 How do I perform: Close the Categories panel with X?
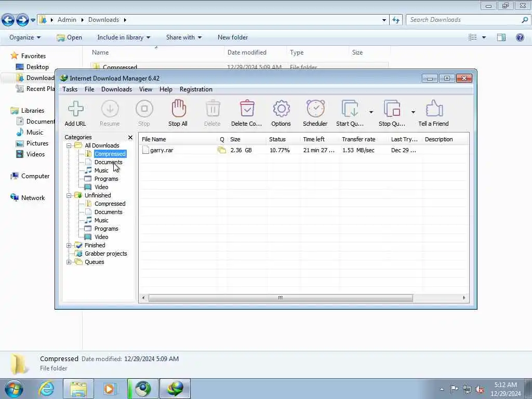click(130, 137)
